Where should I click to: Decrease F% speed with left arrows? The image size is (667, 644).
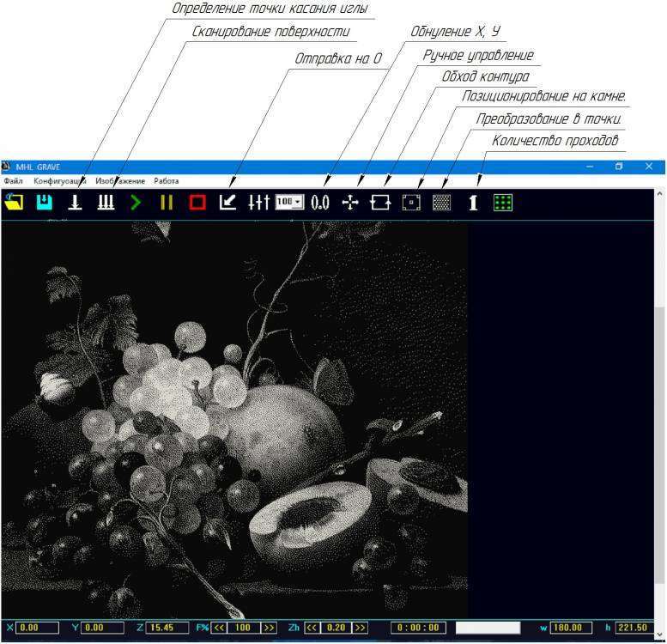click(219, 628)
